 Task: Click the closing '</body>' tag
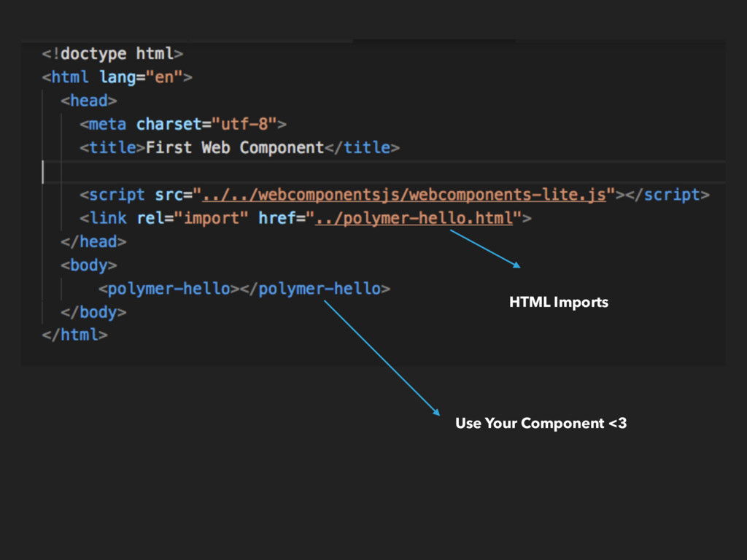[93, 312]
